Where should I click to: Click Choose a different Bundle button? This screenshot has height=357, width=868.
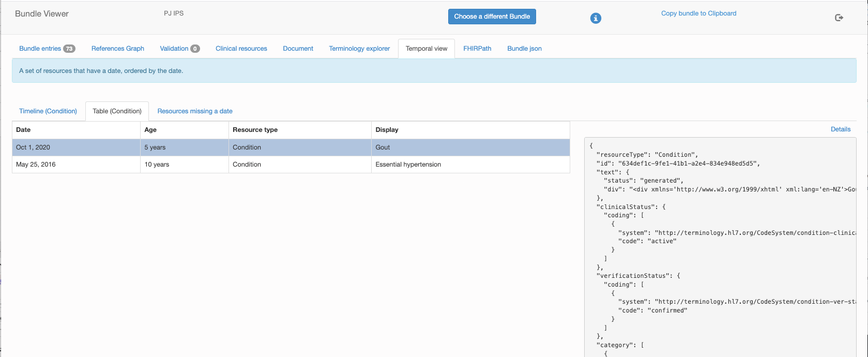pyautogui.click(x=492, y=17)
